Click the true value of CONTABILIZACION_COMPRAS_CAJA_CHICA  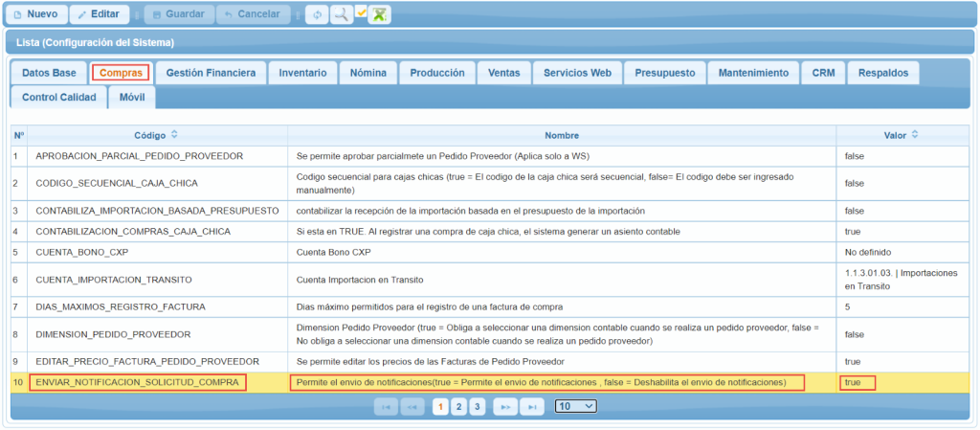pyautogui.click(x=853, y=231)
